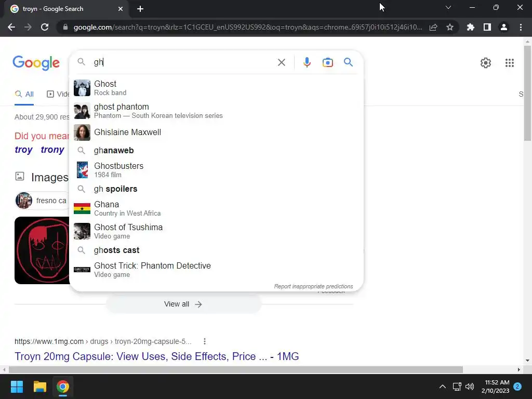Open Chrome profile avatar menu
This screenshot has width=532, height=399.
pyautogui.click(x=504, y=27)
